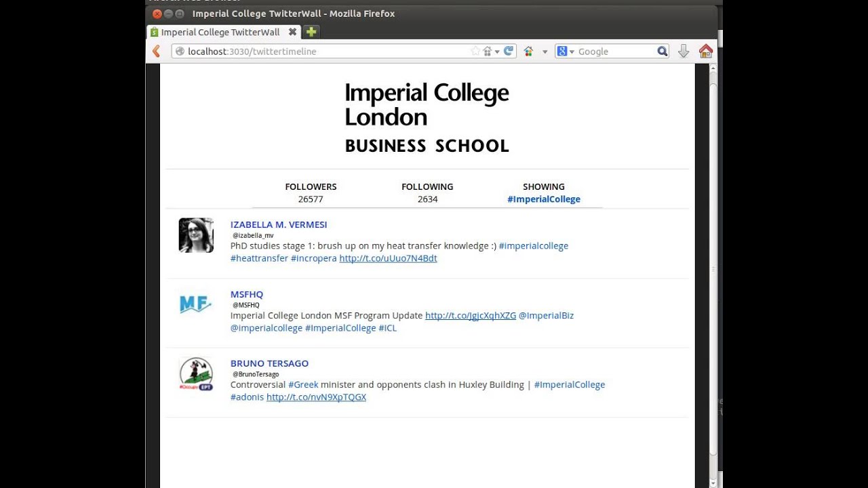Image resolution: width=868 pixels, height=488 pixels.
Task: Follow link t.co/uUuo7N4Bdt
Action: click(x=388, y=258)
